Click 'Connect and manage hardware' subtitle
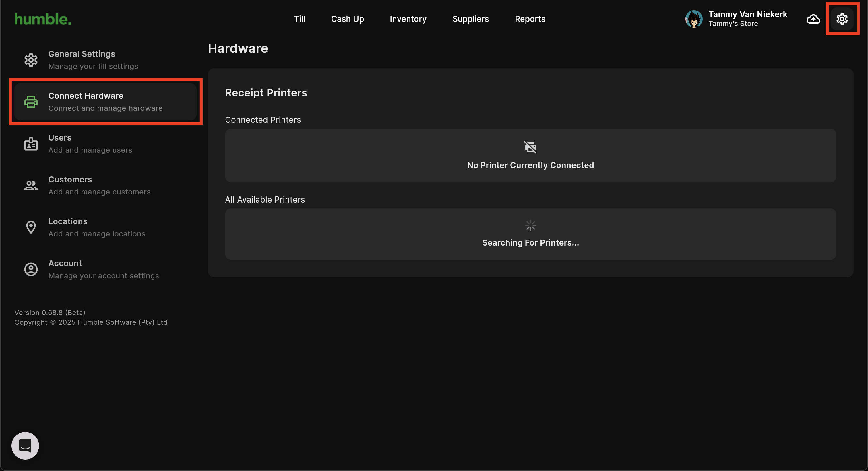 tap(105, 108)
